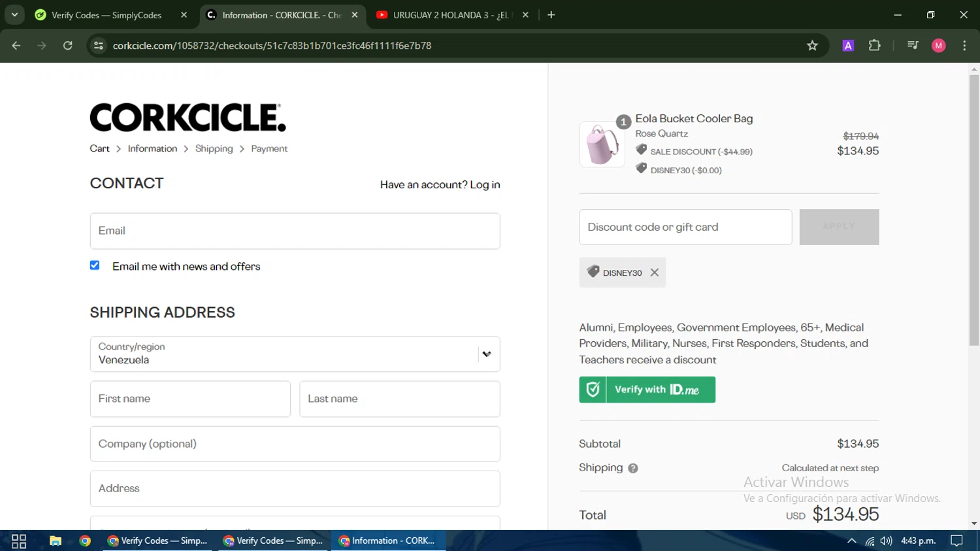Open the volume speaker tray icon
Screen dimensions: 980x551
tap(887, 541)
